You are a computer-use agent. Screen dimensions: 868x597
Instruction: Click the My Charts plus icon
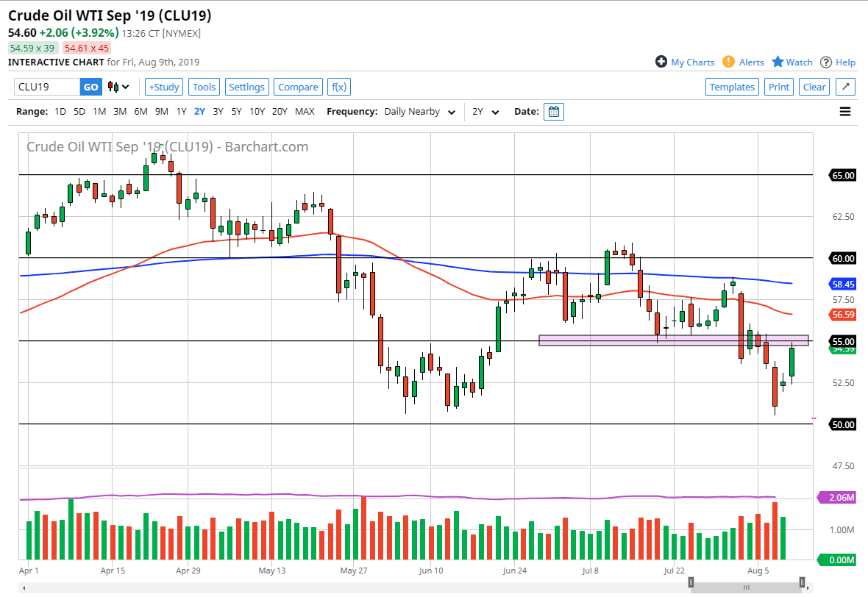661,62
